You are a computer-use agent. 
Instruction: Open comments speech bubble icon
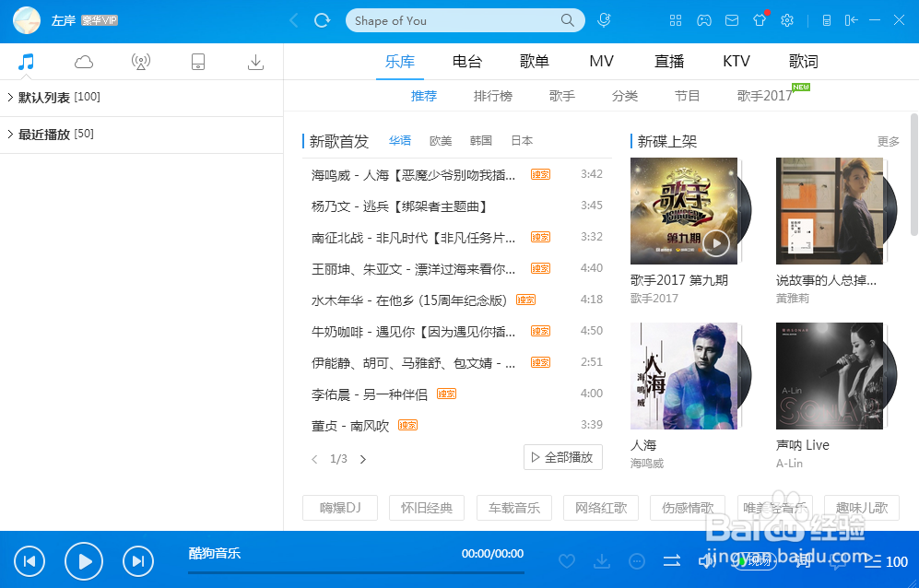coord(838,561)
